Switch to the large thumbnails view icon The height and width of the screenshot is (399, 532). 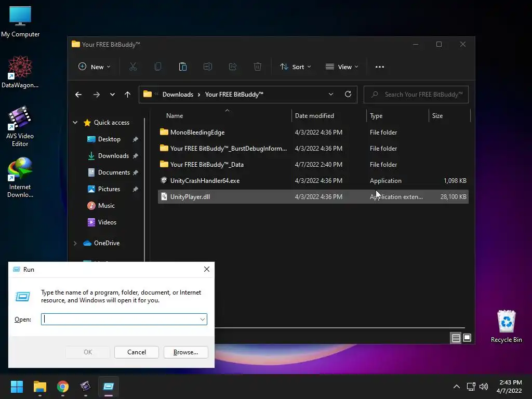[x=467, y=338]
